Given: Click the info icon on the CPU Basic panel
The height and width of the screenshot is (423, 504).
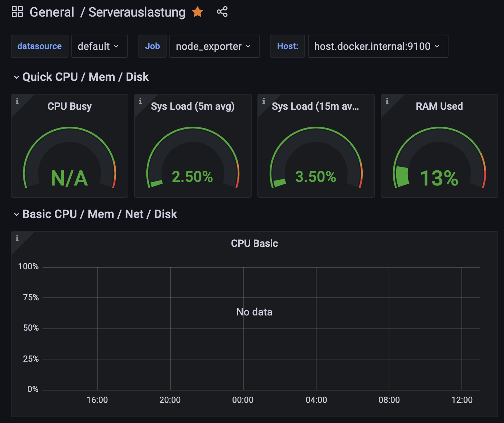Looking at the screenshot, I should [x=17, y=239].
